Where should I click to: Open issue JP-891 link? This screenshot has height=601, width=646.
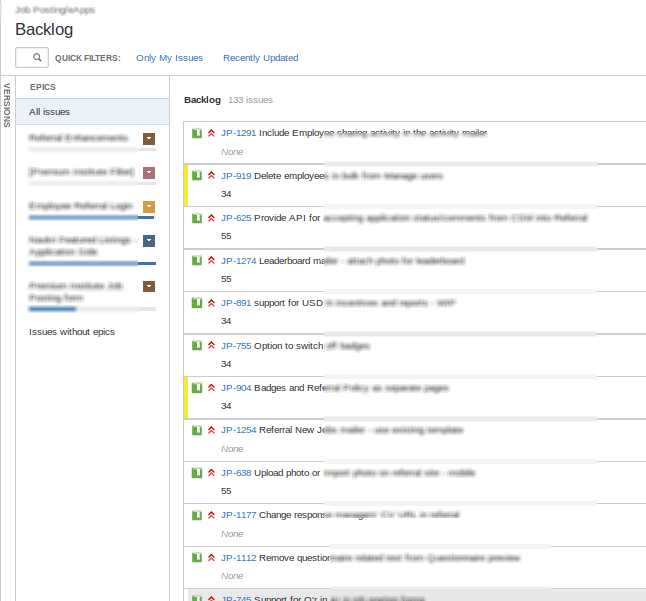coord(236,303)
